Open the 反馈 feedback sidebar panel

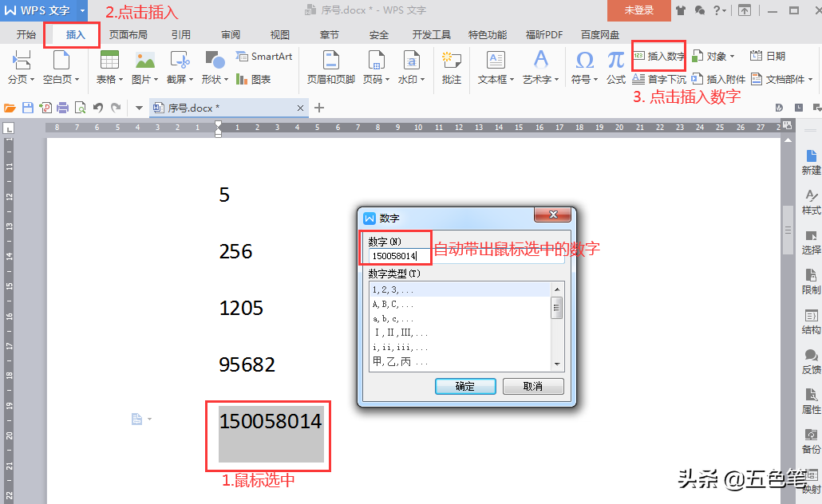(x=811, y=361)
